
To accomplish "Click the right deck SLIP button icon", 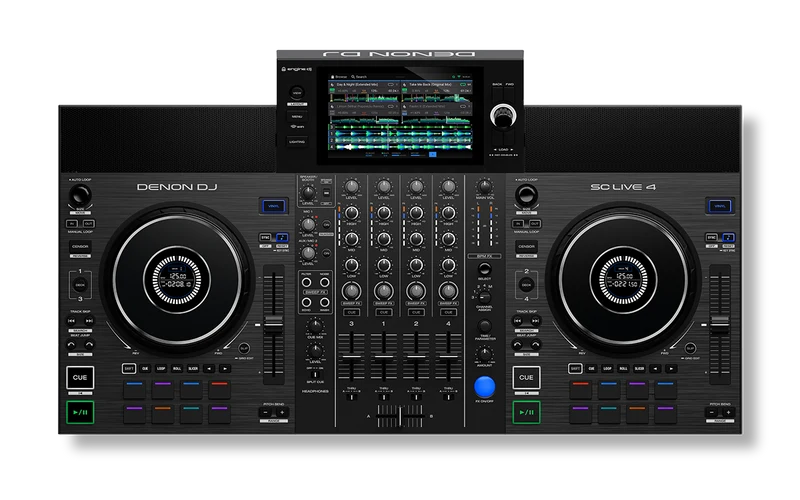I will tap(690, 348).
